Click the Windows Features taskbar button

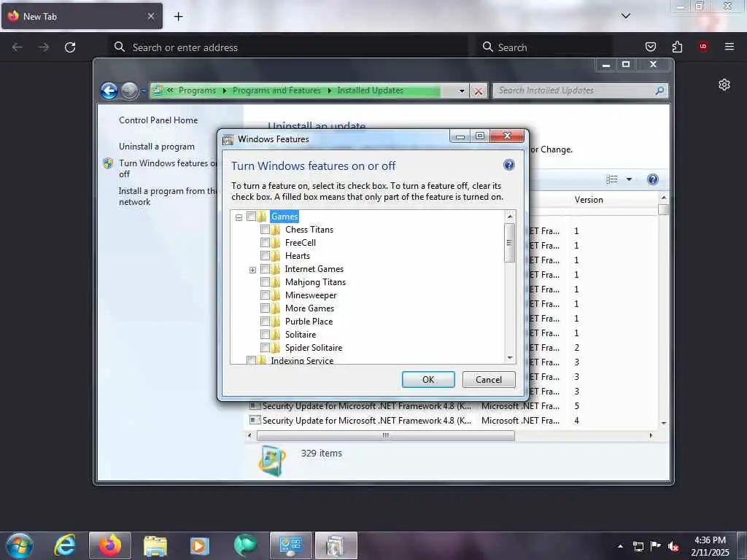coord(336,545)
